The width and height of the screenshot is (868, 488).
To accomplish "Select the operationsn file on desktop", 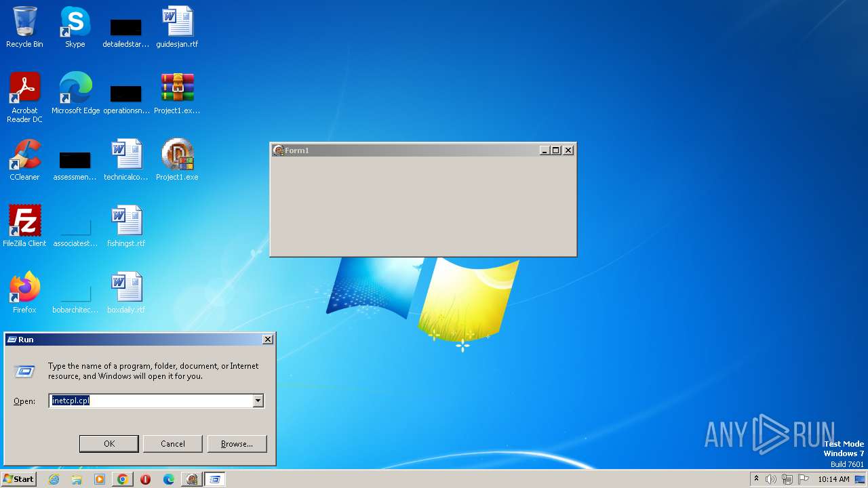I will tap(125, 98).
